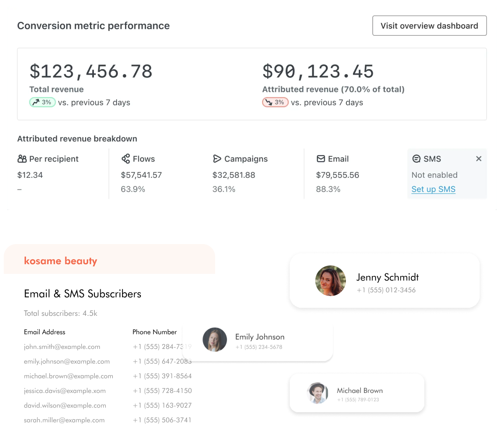Click the SMS chat bubble icon
Image resolution: width=504 pixels, height=442 pixels.
(416, 159)
